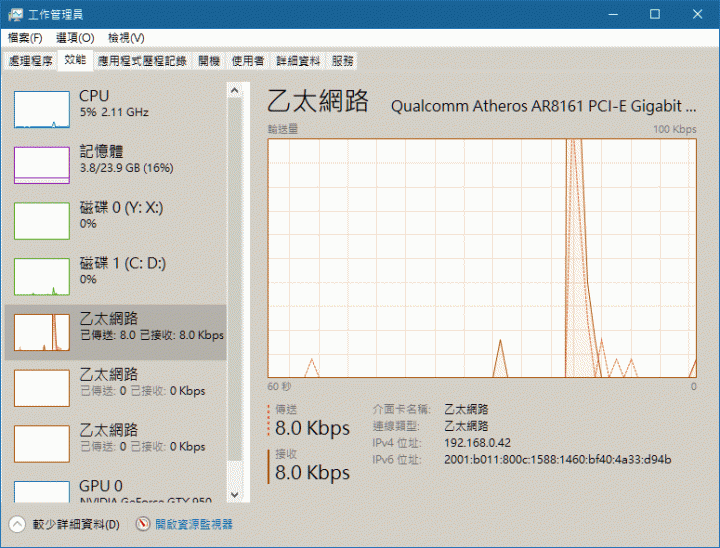Open the 選項(O) menu

click(x=75, y=37)
